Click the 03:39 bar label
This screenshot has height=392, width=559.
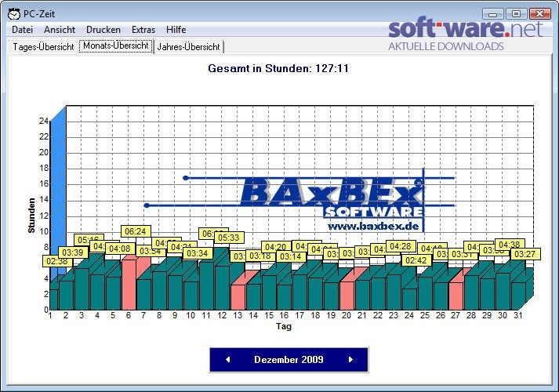73,252
